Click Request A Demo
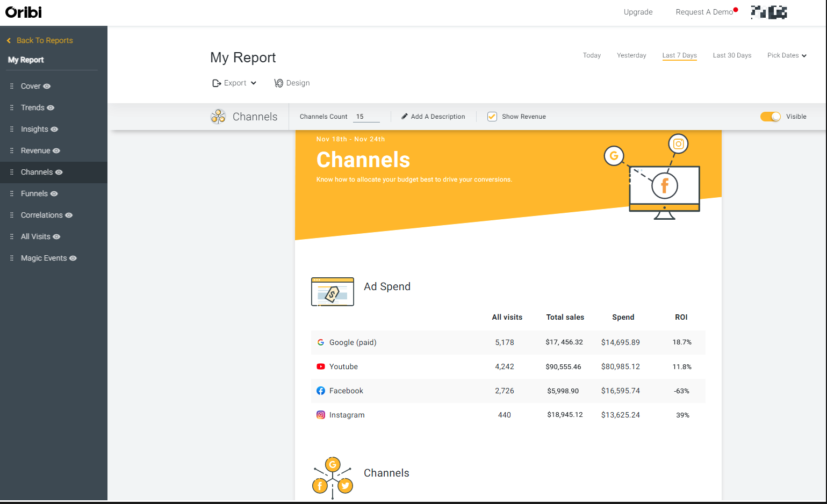Viewport: 827px width, 504px height. coord(704,12)
